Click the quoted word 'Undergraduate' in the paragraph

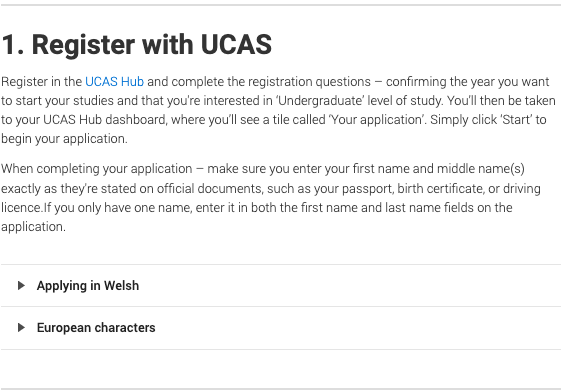click(x=320, y=101)
